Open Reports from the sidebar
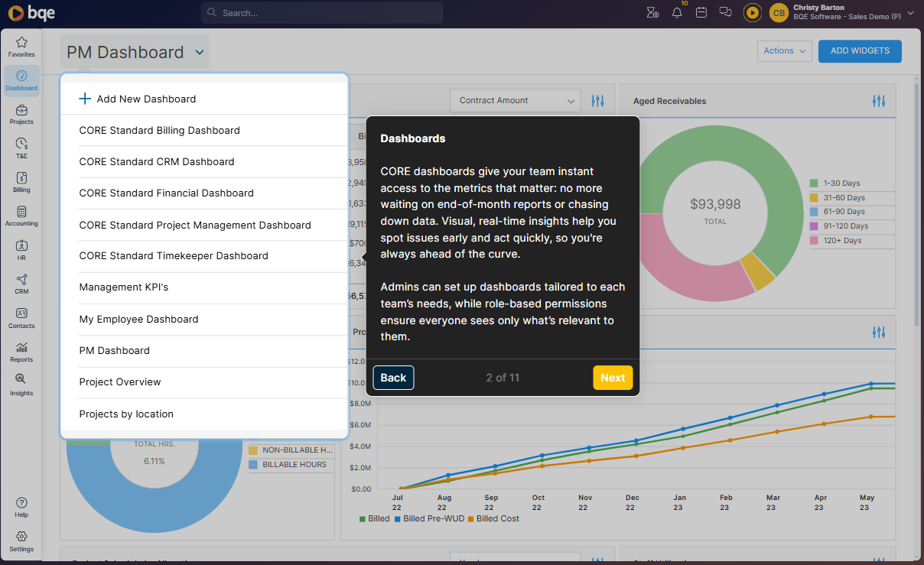Image resolution: width=924 pixels, height=565 pixels. [x=21, y=351]
